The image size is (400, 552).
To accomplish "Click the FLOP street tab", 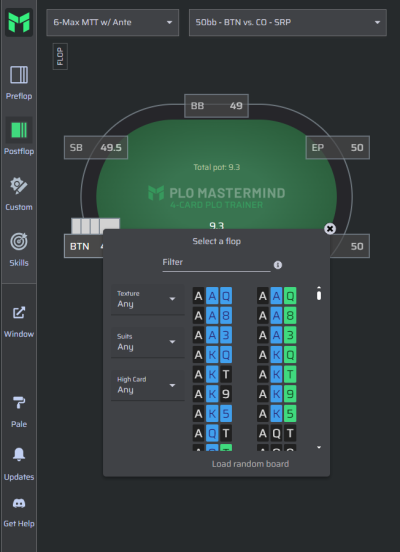I will (x=60, y=56).
